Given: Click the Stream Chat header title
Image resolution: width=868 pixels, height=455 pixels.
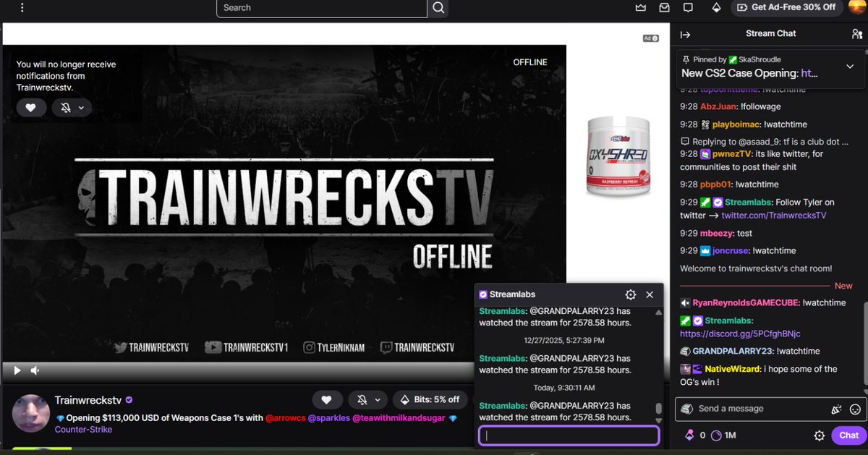Looking at the screenshot, I should 771,33.
